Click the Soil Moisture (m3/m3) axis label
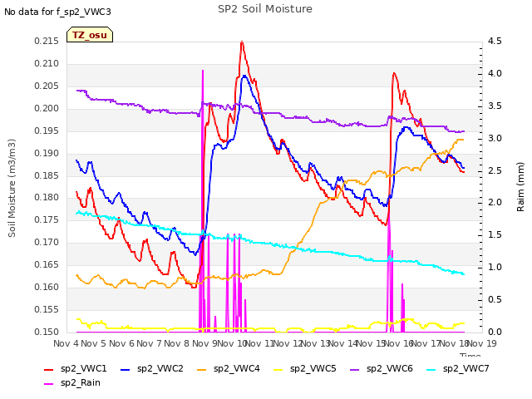 [x=12, y=188]
